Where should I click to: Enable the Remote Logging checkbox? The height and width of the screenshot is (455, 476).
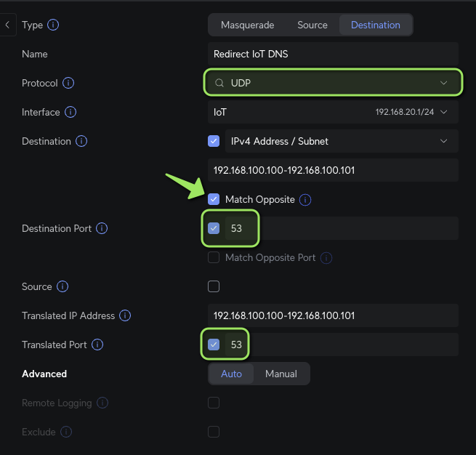click(214, 403)
